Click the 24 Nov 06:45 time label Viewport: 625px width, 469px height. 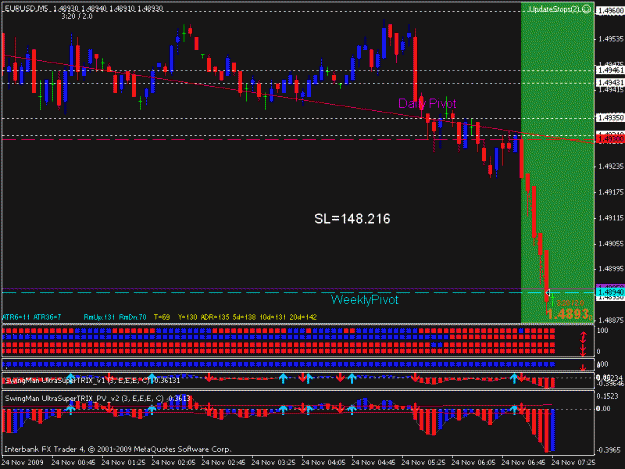[523, 463]
